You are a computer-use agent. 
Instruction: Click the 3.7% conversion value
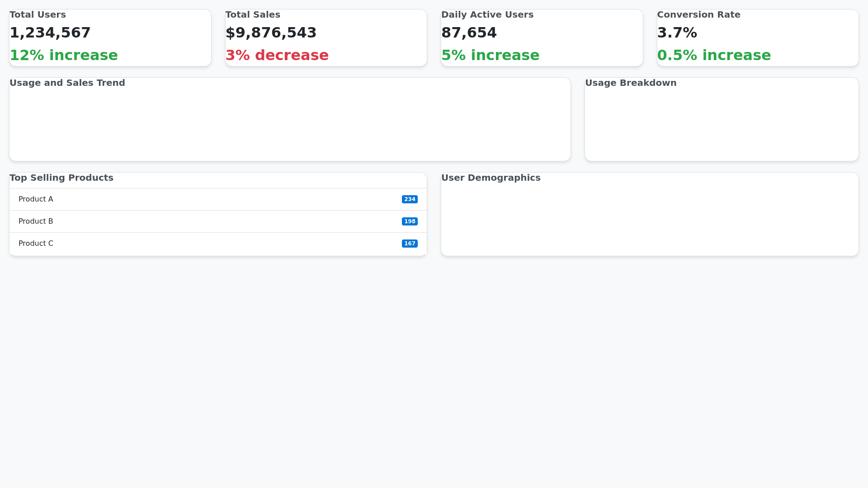(677, 33)
